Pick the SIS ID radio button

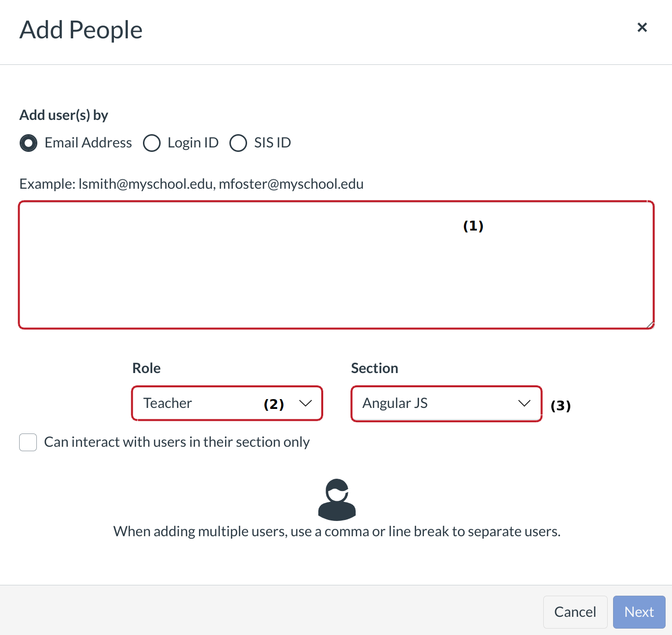[238, 143]
